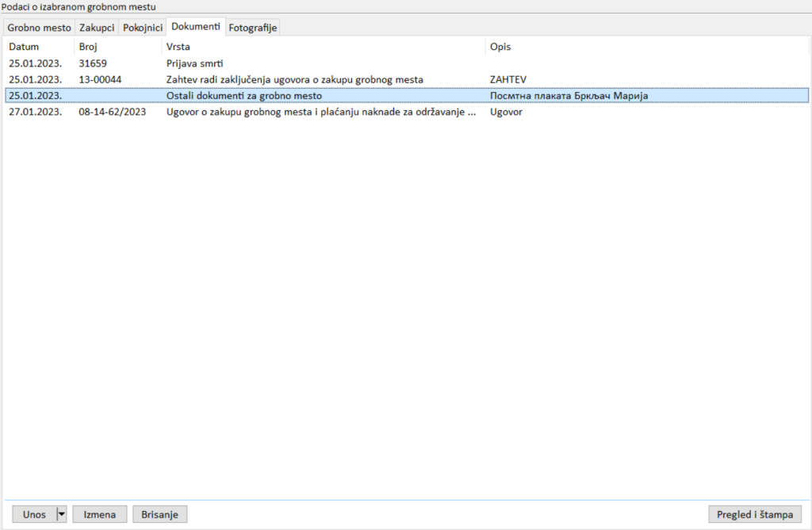The image size is (812, 530).
Task: Click document number 08-14-62/2023
Action: tap(112, 112)
